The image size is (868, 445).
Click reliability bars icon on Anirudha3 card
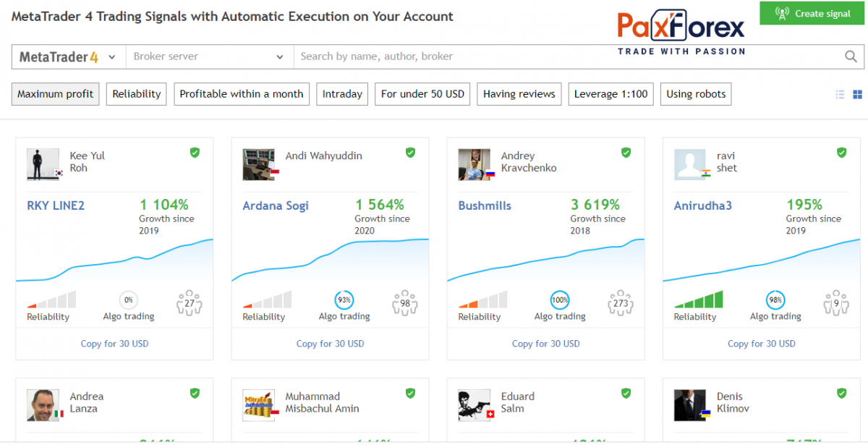[x=698, y=299]
